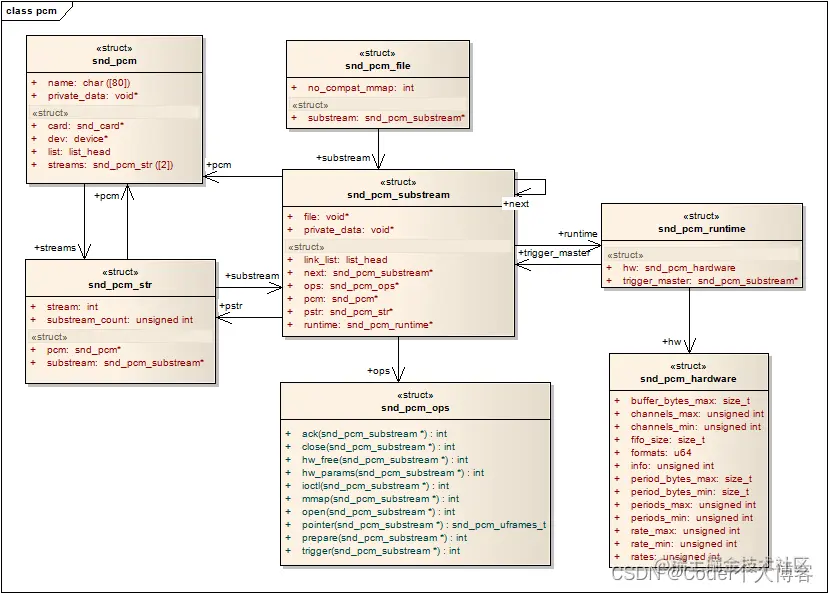This screenshot has width=828, height=593.
Task: Select the "+trigger_master" association label
Action: 554,253
